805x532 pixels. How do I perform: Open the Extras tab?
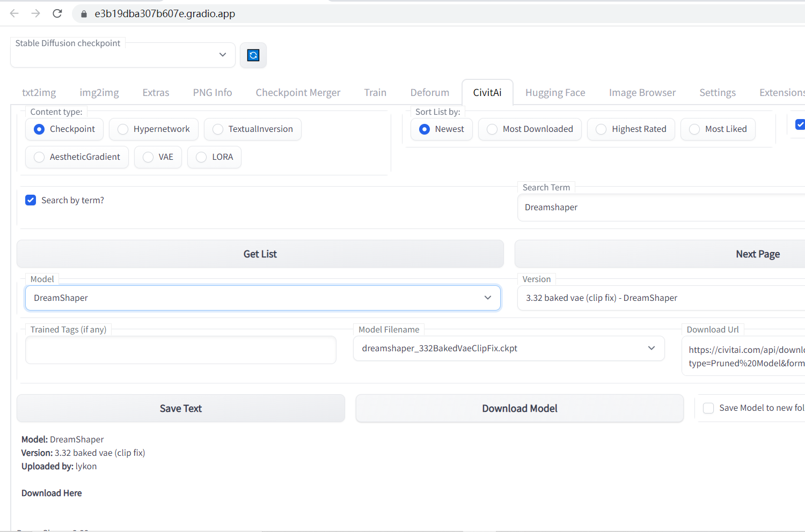156,93
